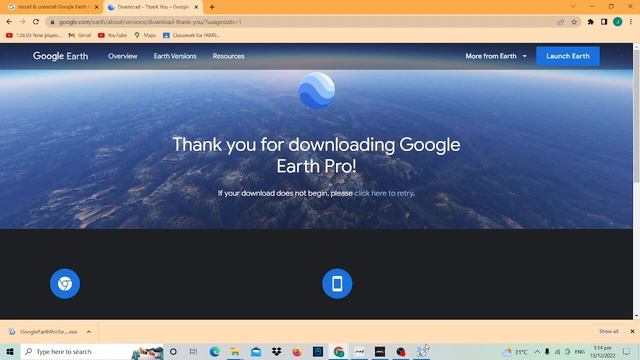This screenshot has height=360, width=640.
Task: Close the downloads bar with the X
Action: [632, 331]
